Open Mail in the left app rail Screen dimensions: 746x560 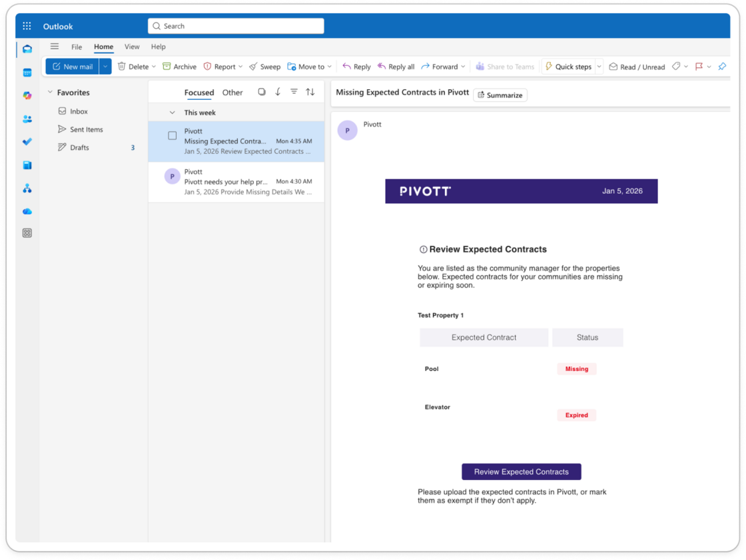click(x=27, y=49)
